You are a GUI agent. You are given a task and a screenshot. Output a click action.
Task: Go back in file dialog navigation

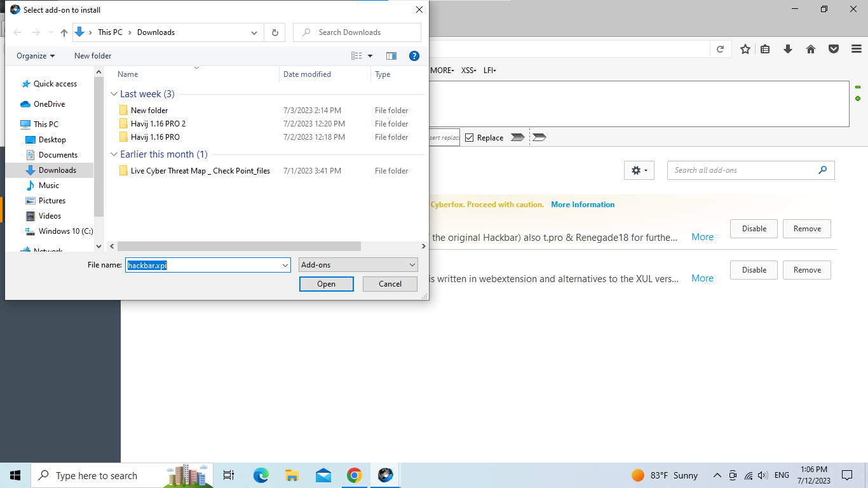17,32
